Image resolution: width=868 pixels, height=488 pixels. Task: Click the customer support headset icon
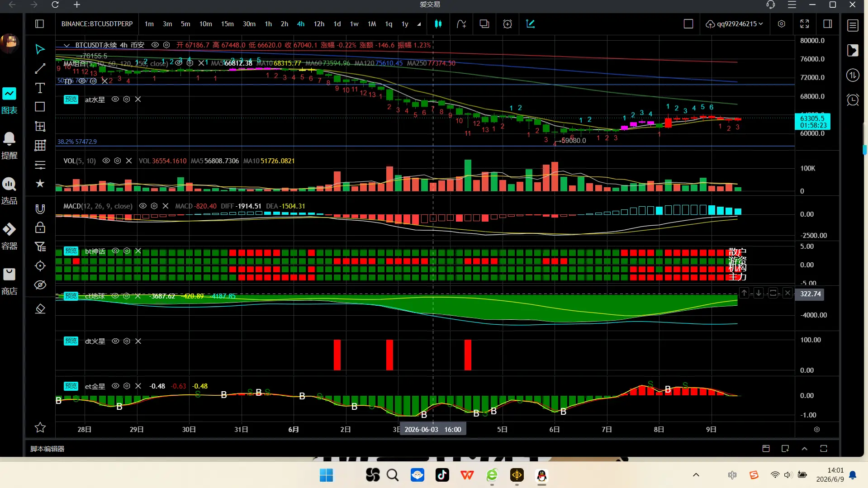click(771, 5)
